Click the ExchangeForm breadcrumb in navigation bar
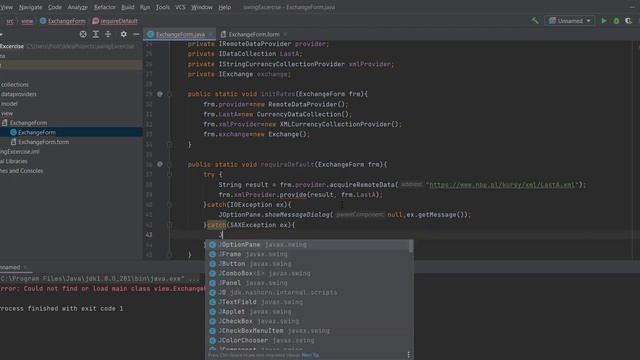Screen dimensions: 640x360 pyautogui.click(x=63, y=21)
